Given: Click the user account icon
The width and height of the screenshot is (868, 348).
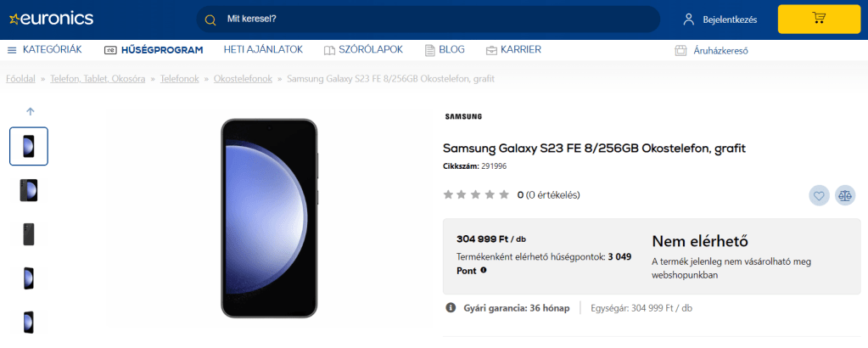Looking at the screenshot, I should click(689, 19).
